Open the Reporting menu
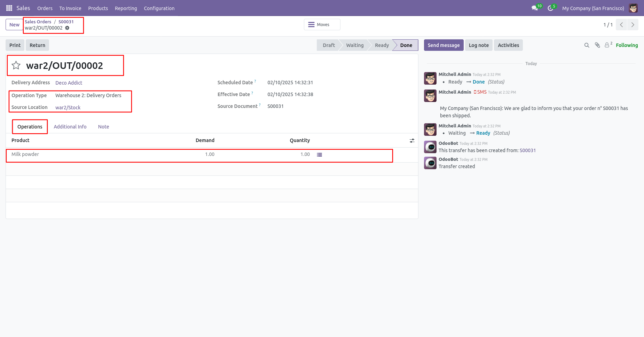Viewport: 644px width, 337px height. [126, 8]
